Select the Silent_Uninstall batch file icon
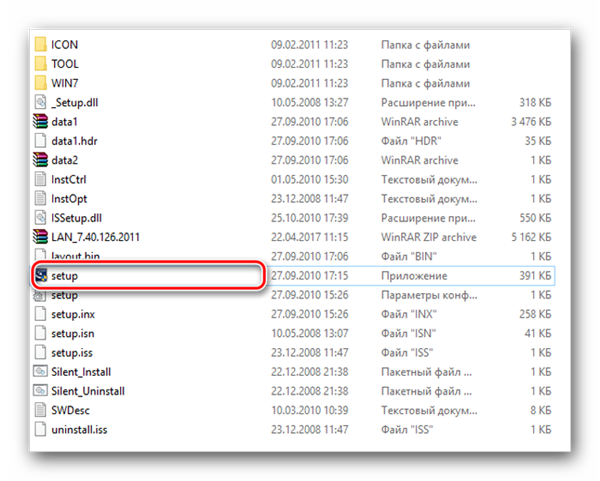The image size is (600, 481). coord(40,391)
